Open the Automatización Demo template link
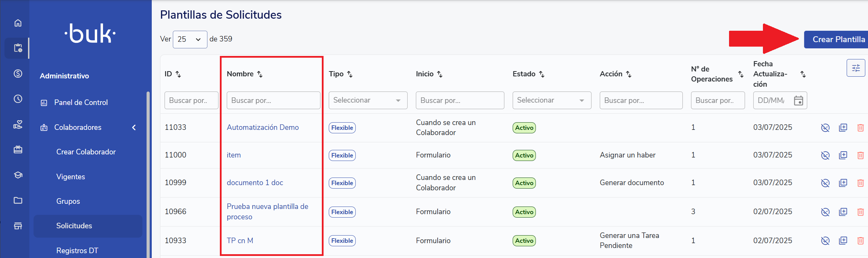Screen dimensions: 868x258 (x=263, y=127)
